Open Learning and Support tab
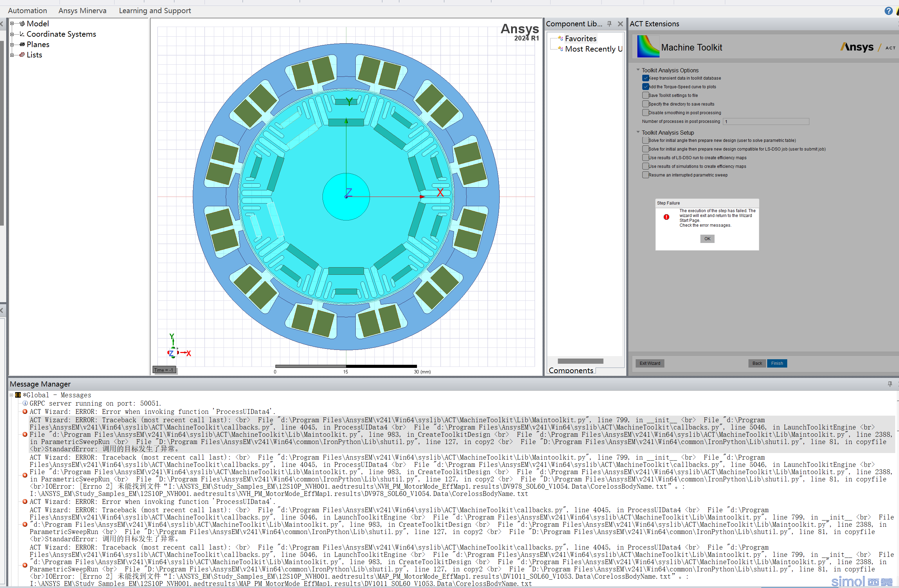The width and height of the screenshot is (899, 588). coord(155,11)
